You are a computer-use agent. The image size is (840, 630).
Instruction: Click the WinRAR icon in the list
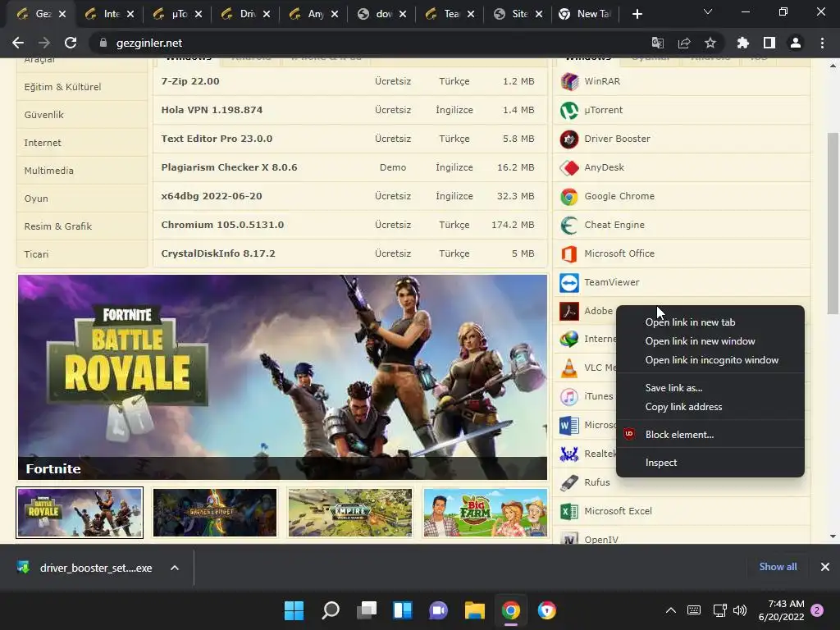(569, 81)
